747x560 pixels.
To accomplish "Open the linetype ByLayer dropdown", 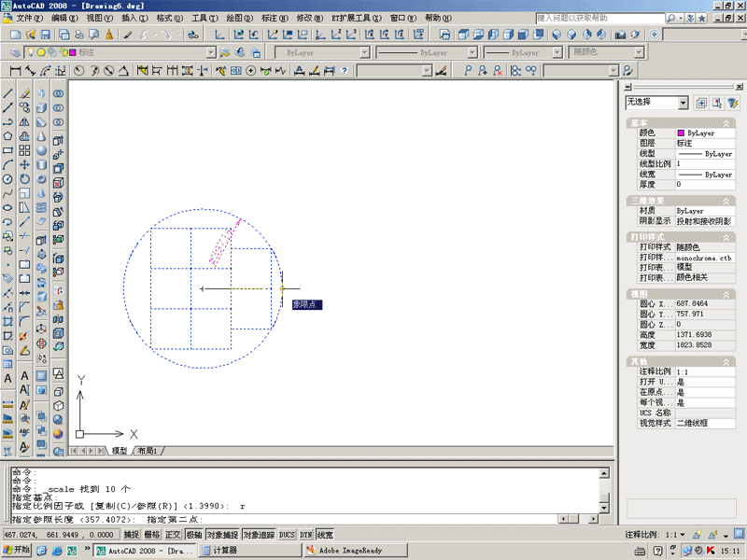I will [472, 52].
